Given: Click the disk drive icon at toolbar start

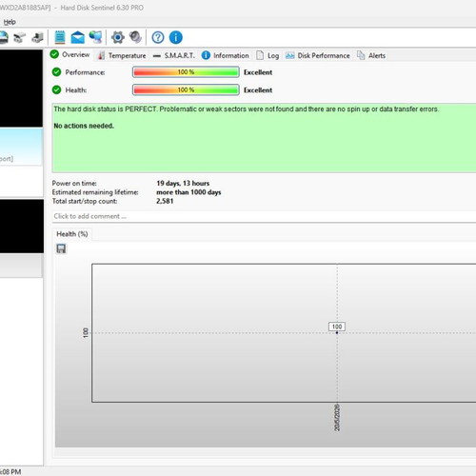Looking at the screenshot, I should point(3,37).
